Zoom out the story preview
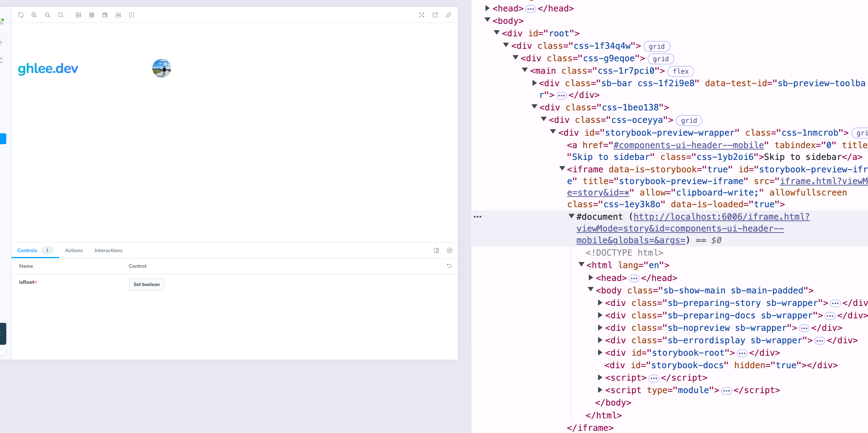The width and height of the screenshot is (868, 433). 47,15
